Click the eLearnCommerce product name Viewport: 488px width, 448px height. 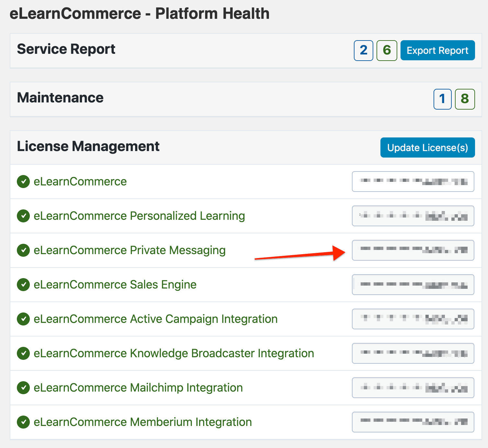point(80,182)
